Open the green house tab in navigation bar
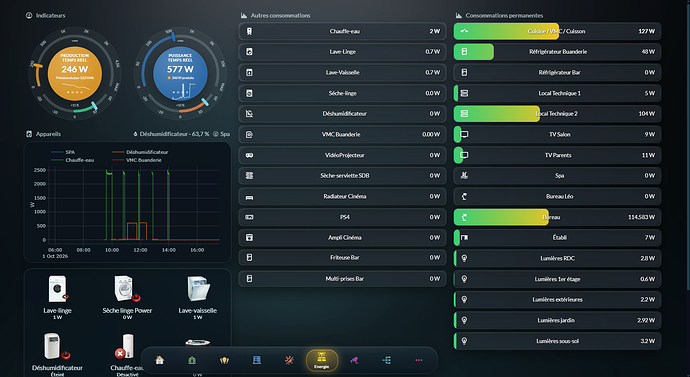The height and width of the screenshot is (377, 690). pyautogui.click(x=192, y=360)
